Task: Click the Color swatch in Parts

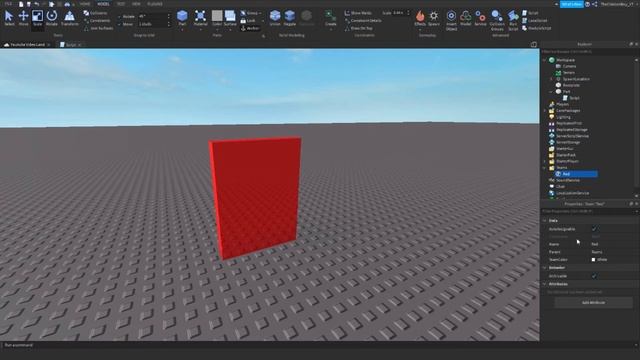Action: (x=217, y=16)
